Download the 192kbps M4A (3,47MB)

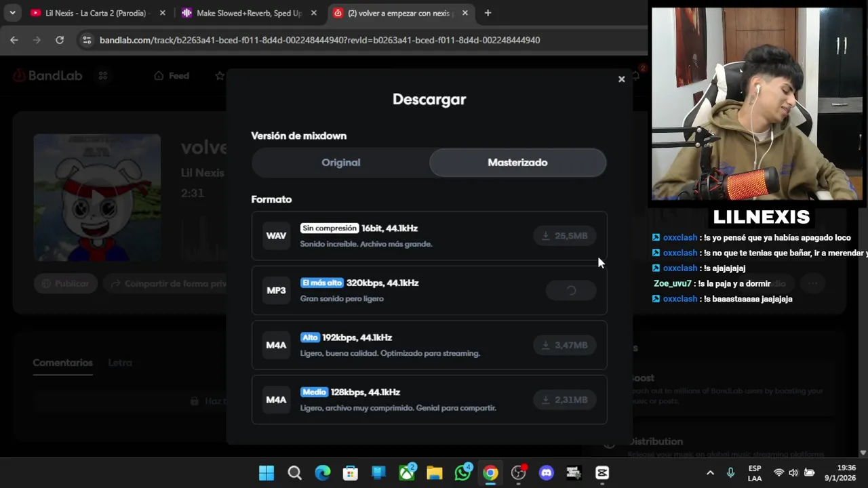pyautogui.click(x=564, y=345)
